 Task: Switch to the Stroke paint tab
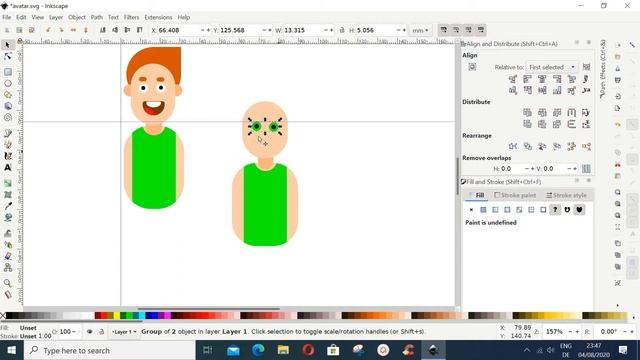tap(515, 195)
